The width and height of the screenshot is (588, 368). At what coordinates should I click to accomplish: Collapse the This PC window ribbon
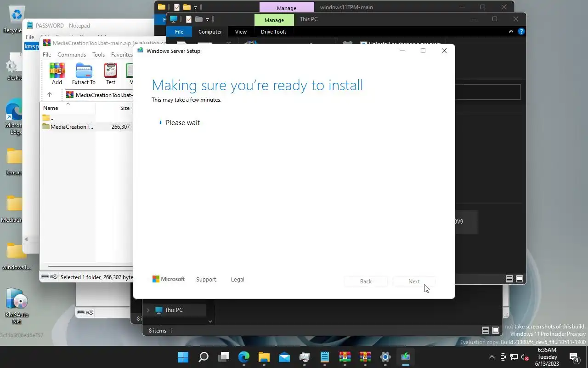tap(511, 32)
